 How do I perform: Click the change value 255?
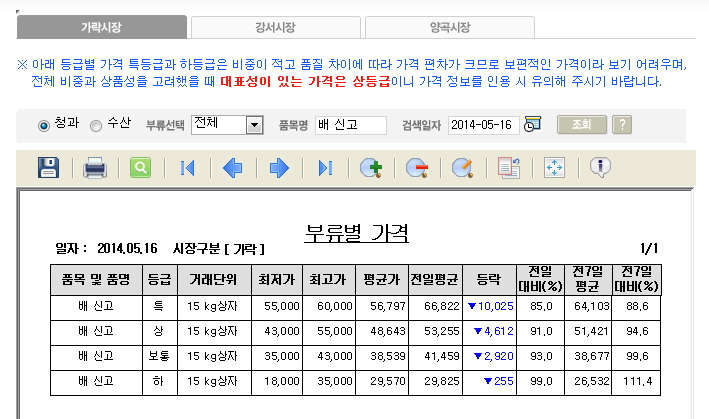pyautogui.click(x=503, y=381)
